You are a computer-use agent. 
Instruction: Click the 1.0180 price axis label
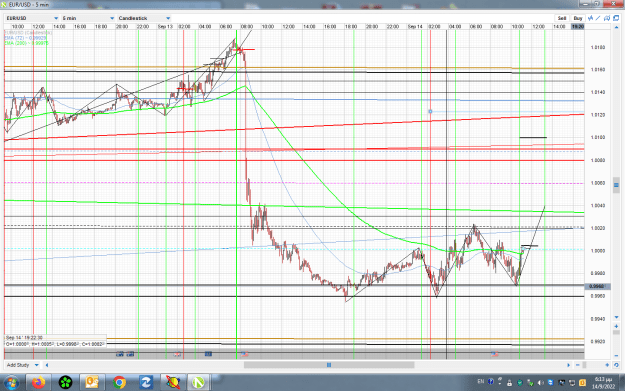click(597, 47)
